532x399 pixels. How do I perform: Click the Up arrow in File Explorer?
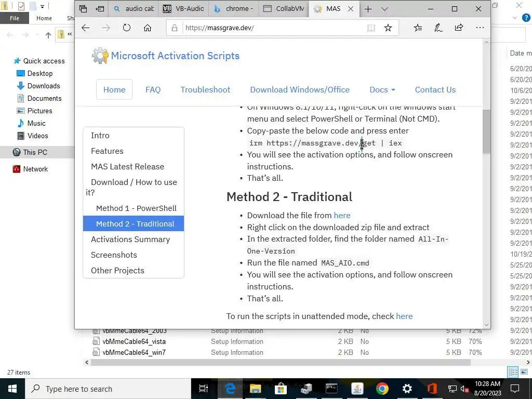click(48, 35)
